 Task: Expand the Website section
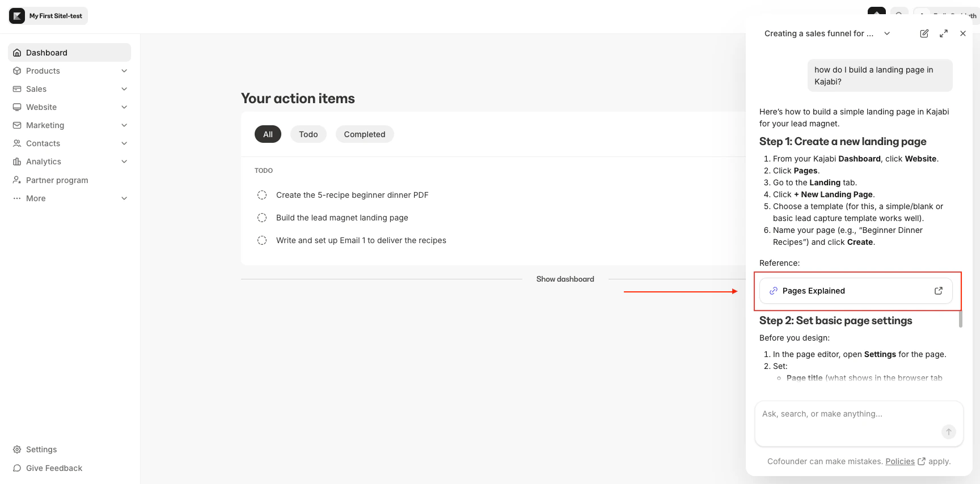click(x=124, y=107)
